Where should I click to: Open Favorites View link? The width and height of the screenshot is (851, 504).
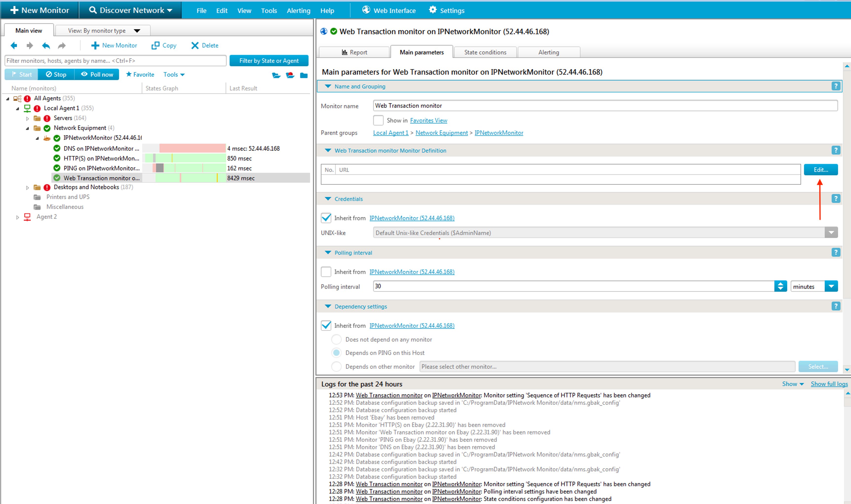coord(428,120)
